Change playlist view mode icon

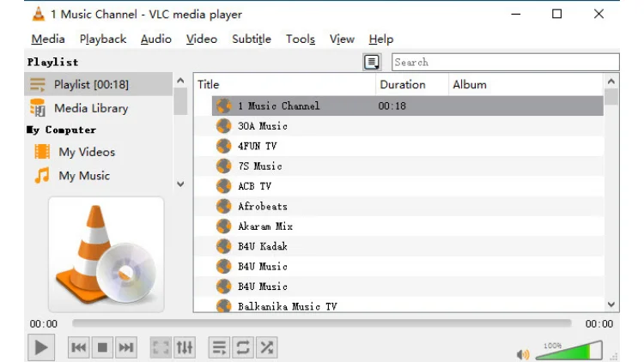(371, 62)
